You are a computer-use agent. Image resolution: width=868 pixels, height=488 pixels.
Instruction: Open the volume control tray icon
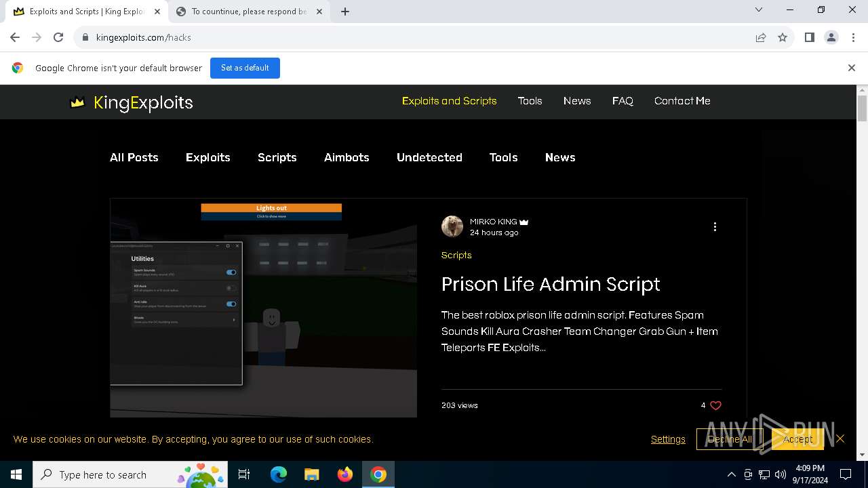coord(781,474)
